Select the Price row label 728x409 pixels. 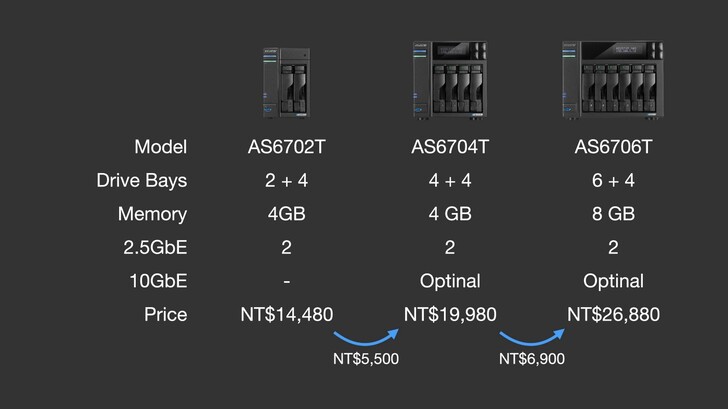click(165, 314)
